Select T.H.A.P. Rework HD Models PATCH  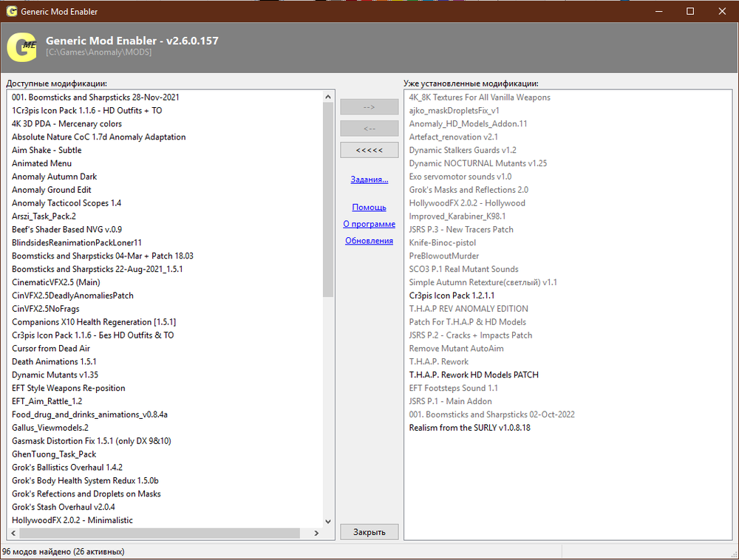(474, 375)
